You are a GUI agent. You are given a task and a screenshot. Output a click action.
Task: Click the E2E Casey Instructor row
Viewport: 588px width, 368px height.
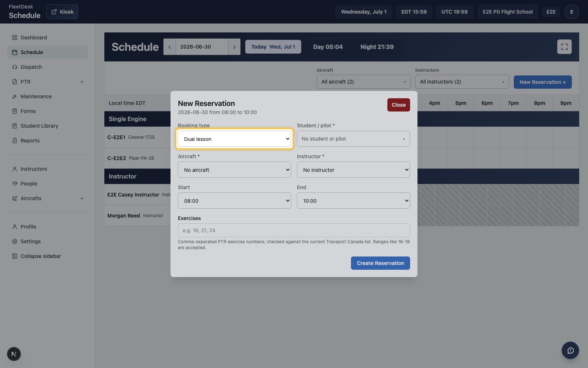(137, 195)
